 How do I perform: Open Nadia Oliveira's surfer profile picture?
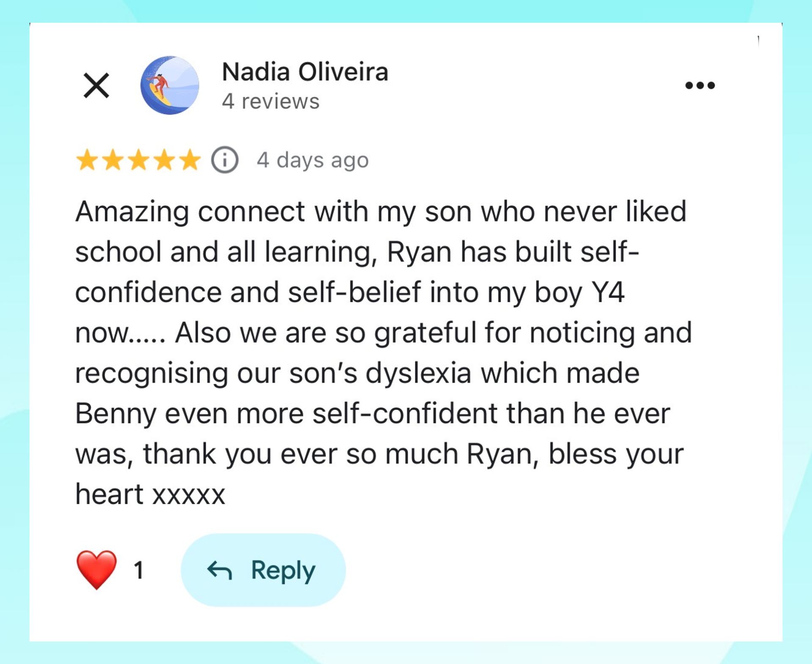(170, 85)
